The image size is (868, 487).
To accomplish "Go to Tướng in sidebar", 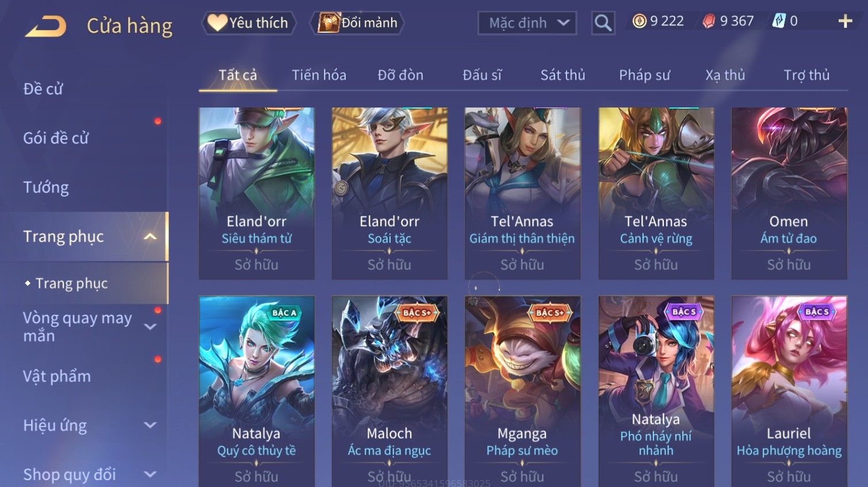I will [x=46, y=187].
